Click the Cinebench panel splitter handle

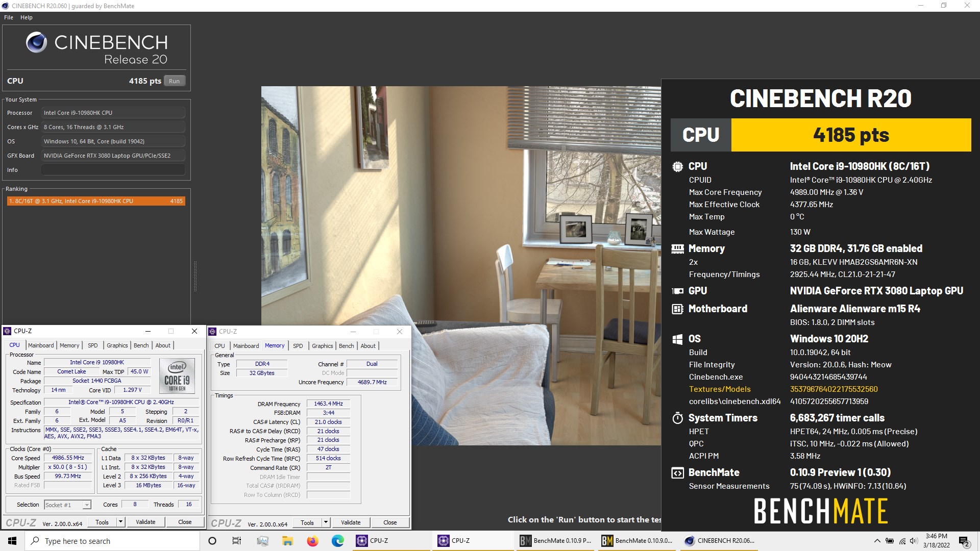[x=195, y=277]
